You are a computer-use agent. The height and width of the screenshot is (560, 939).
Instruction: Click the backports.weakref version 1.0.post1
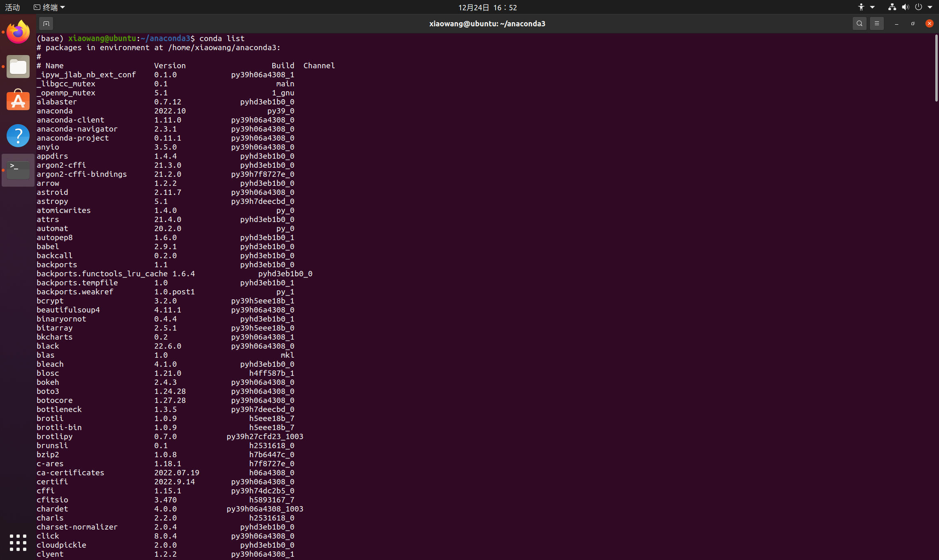(174, 292)
